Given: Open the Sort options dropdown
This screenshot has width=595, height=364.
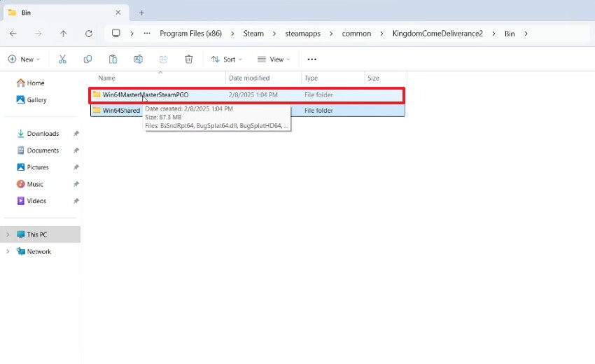Looking at the screenshot, I should coord(227,59).
